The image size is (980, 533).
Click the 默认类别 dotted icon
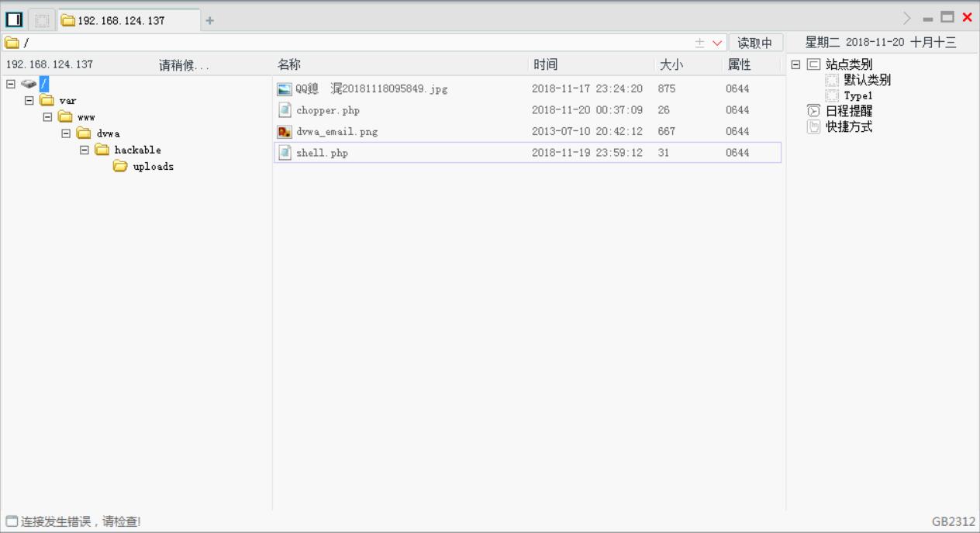(832, 80)
